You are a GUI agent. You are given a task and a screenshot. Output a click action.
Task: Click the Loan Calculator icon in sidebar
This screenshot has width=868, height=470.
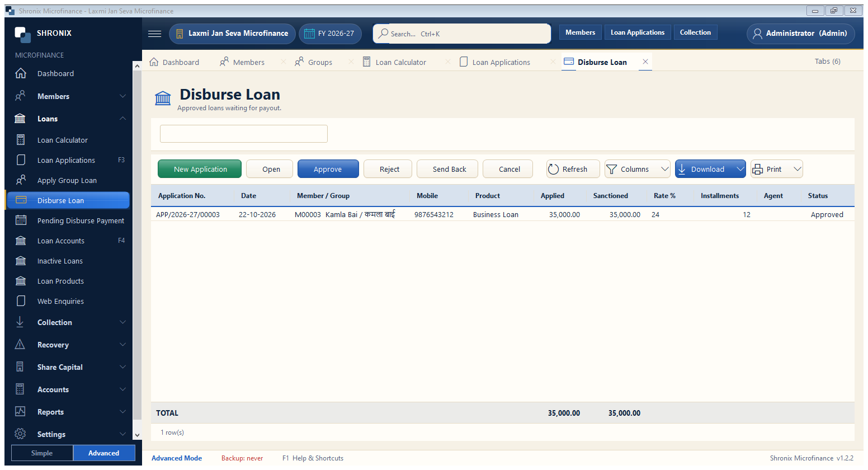point(21,140)
